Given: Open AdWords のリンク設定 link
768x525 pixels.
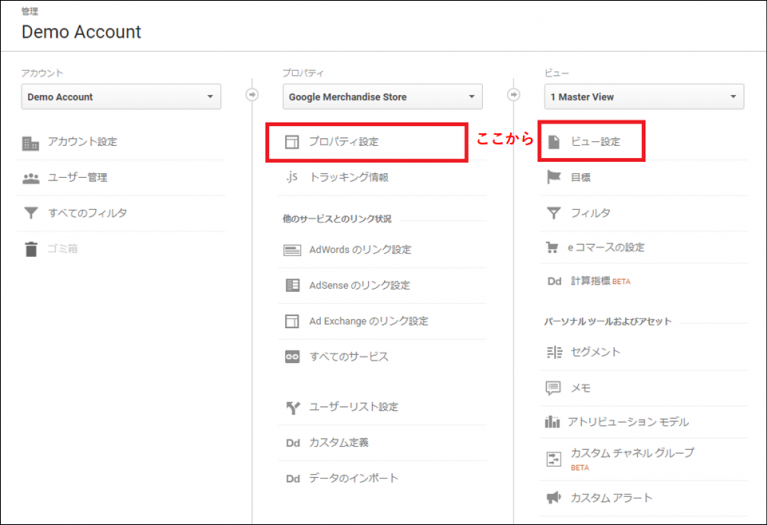Looking at the screenshot, I should pyautogui.click(x=360, y=250).
